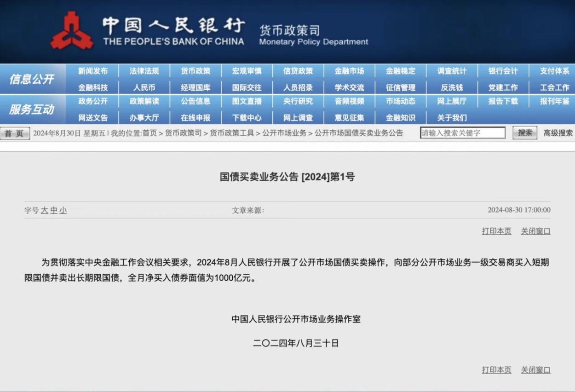Open 市场动态 page
This screenshot has width=575, height=392.
click(401, 101)
